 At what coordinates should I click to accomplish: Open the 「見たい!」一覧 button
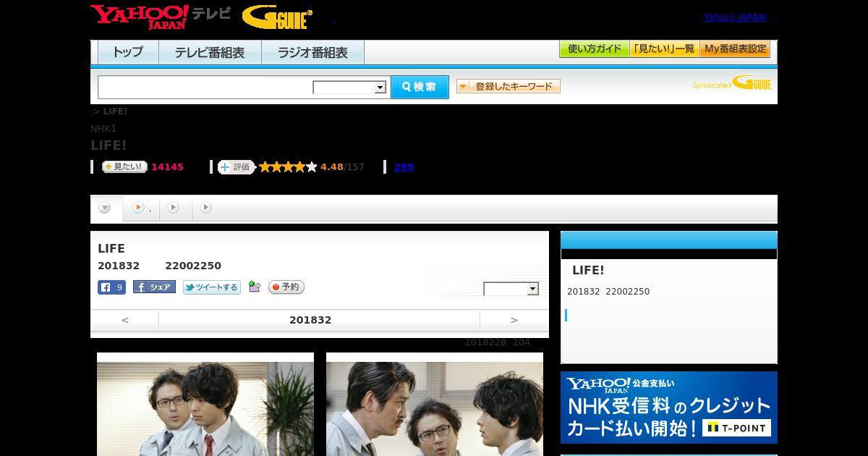[664, 48]
